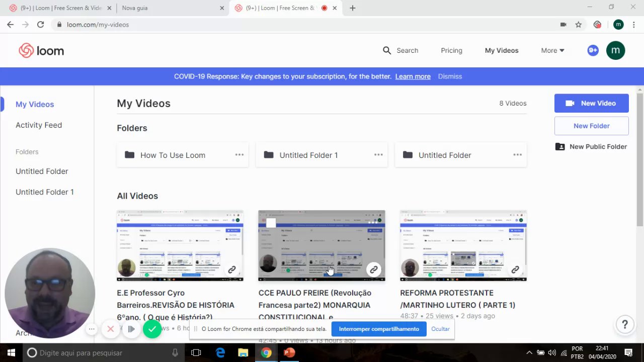Cancel the Loom recording with the red X
The width and height of the screenshot is (644, 362).
tap(111, 329)
